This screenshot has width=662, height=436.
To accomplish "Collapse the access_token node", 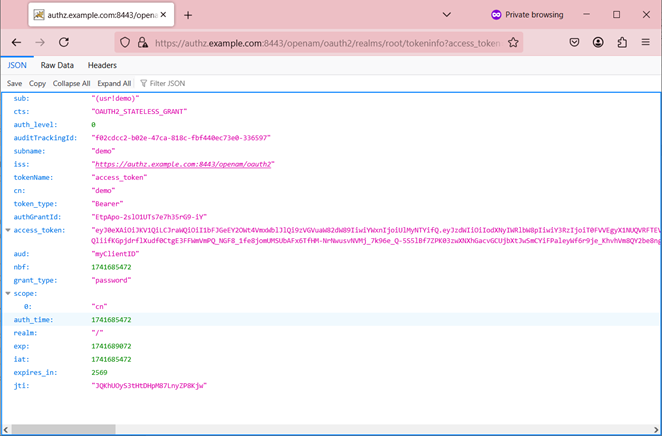I will coord(8,230).
